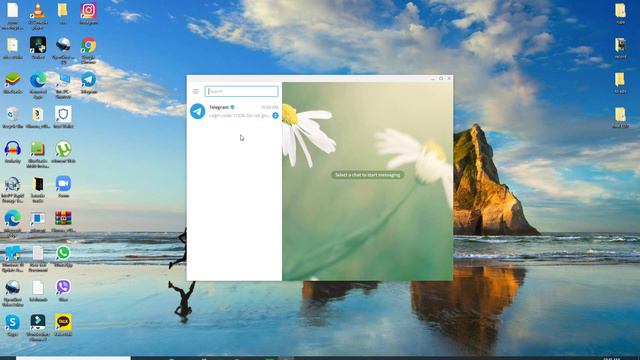Select the Windows 10 Update Assistant shortcut
Viewport: 640px width, 360px height.
click(x=13, y=259)
